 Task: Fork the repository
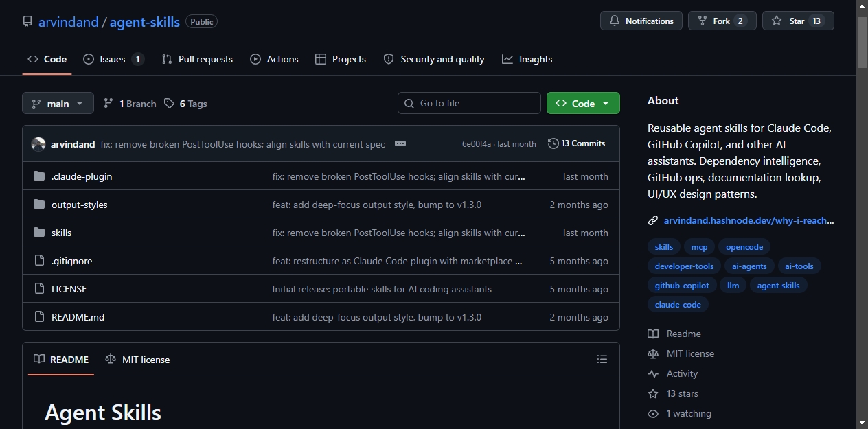722,21
